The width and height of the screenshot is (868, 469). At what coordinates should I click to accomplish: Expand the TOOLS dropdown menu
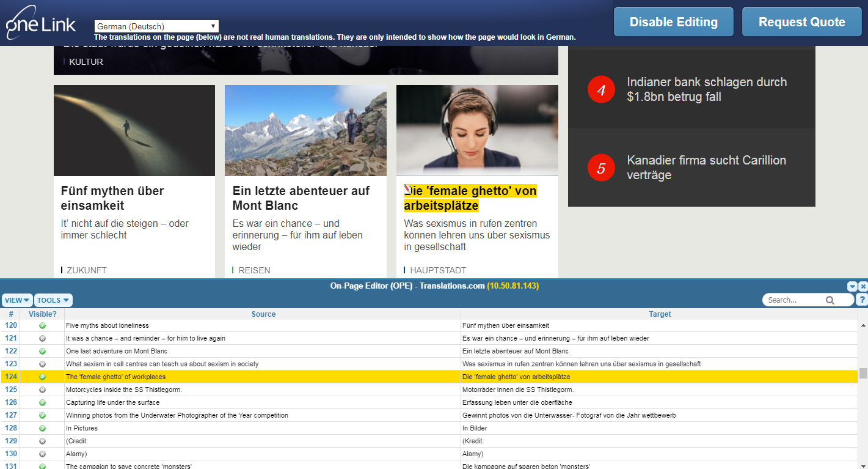point(53,300)
